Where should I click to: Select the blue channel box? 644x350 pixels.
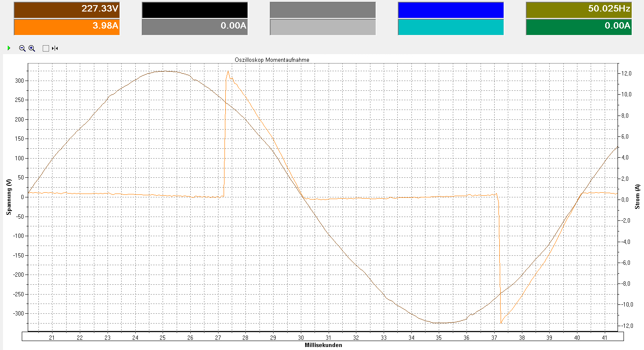451,10
